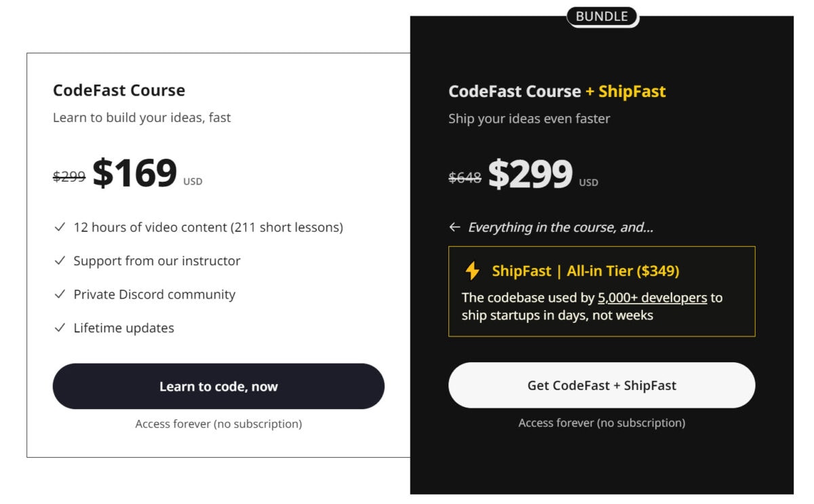814x504 pixels.
Task: Click the checkmark beside 'Lifetime updates'
Action: 59,328
